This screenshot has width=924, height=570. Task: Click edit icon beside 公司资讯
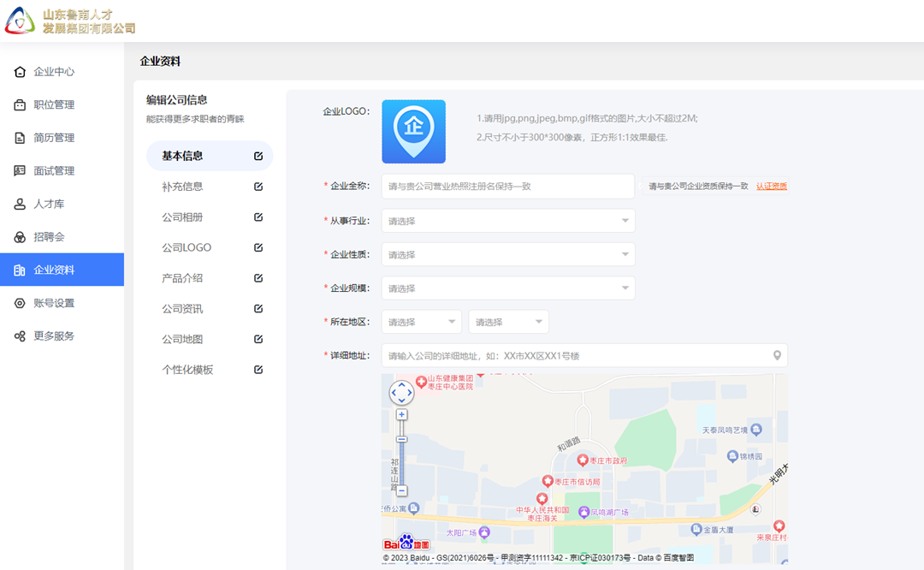point(258,308)
